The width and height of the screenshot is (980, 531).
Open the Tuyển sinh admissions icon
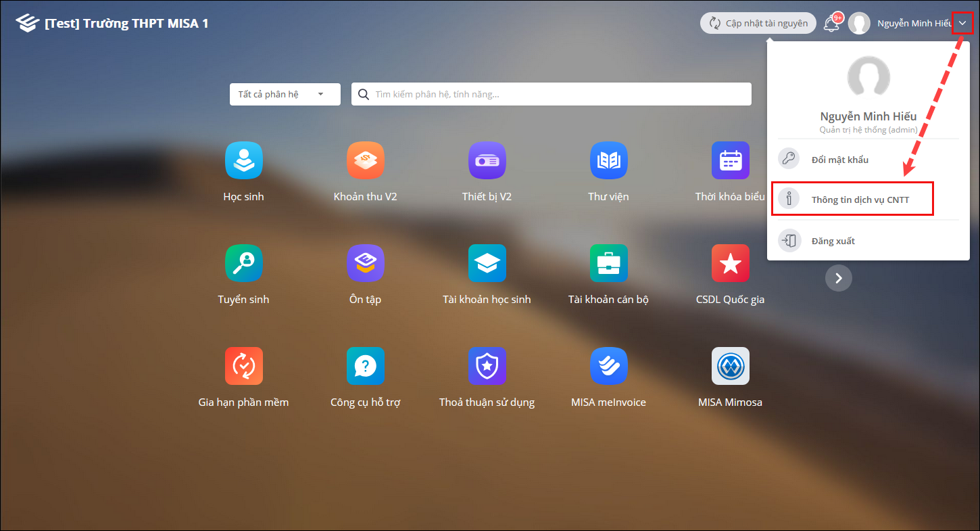[x=243, y=263]
